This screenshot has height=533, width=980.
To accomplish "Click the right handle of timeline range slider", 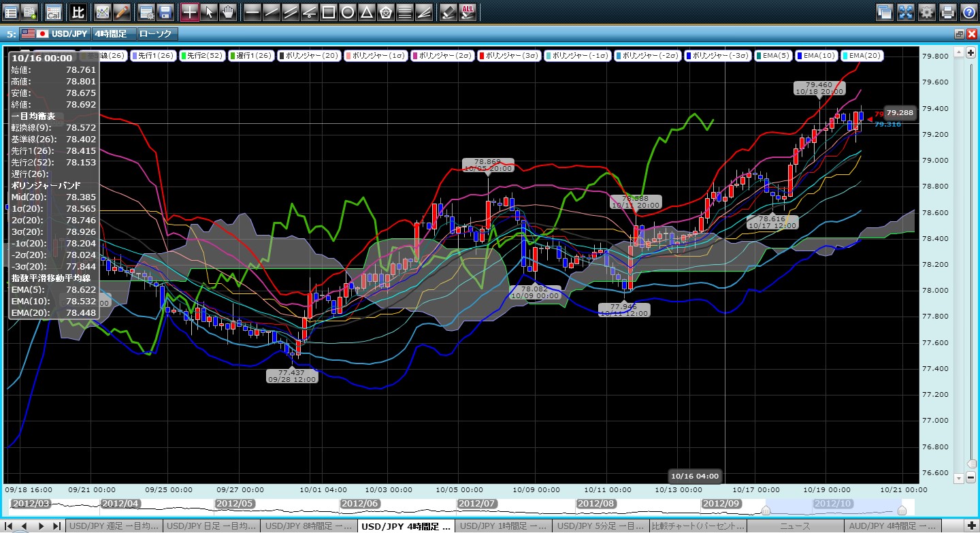I will [x=902, y=510].
